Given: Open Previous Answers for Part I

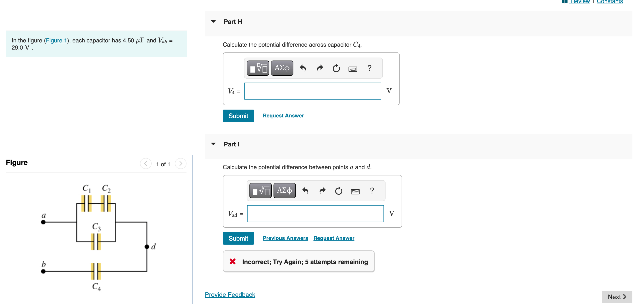Looking at the screenshot, I should click(285, 238).
